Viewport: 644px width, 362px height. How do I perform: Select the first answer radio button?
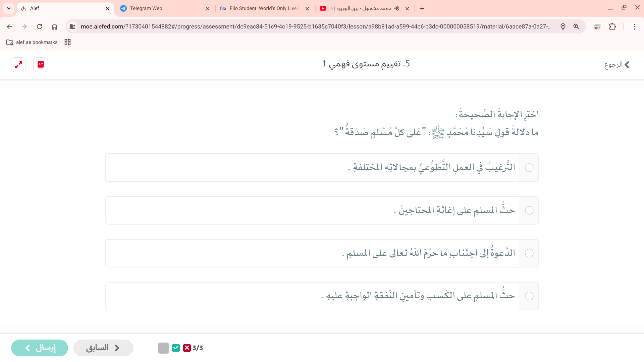[x=529, y=168]
